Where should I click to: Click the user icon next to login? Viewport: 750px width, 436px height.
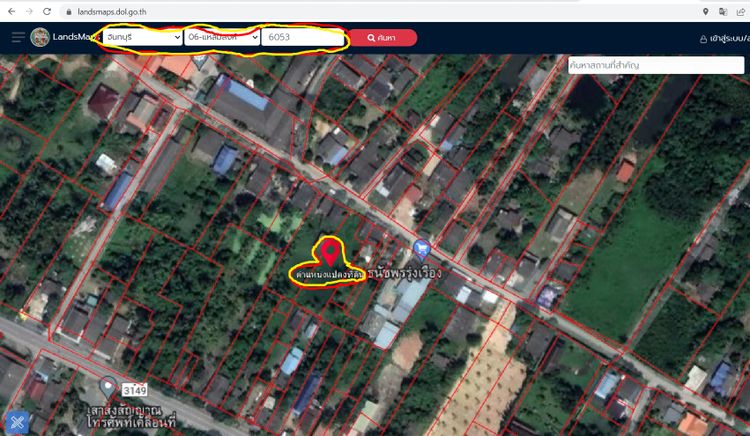click(703, 38)
